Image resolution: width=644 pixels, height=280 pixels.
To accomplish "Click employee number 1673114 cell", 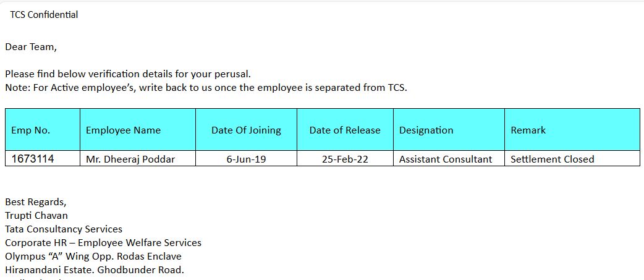I will tap(33, 159).
